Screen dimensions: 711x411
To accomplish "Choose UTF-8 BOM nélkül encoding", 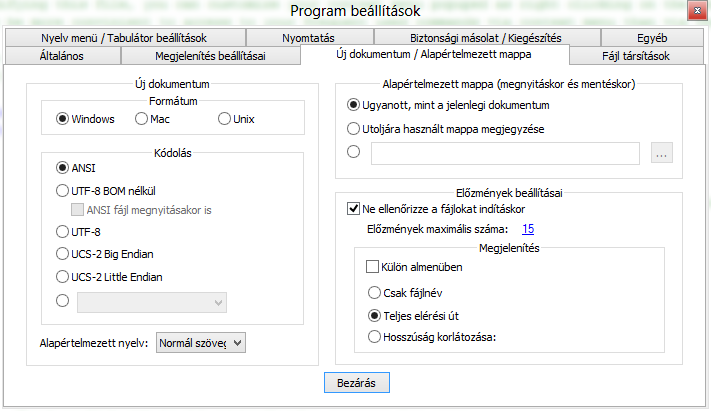I will tap(64, 188).
